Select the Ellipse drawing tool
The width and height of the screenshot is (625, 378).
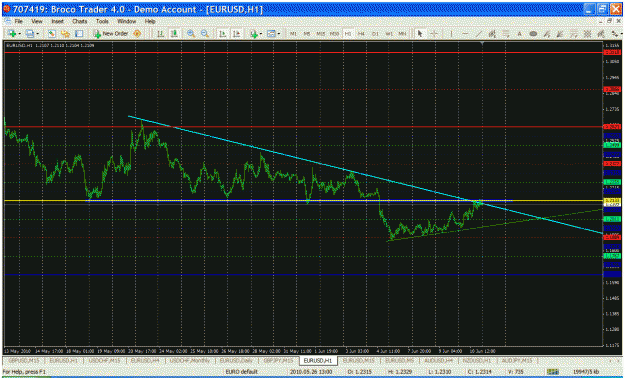click(x=533, y=34)
